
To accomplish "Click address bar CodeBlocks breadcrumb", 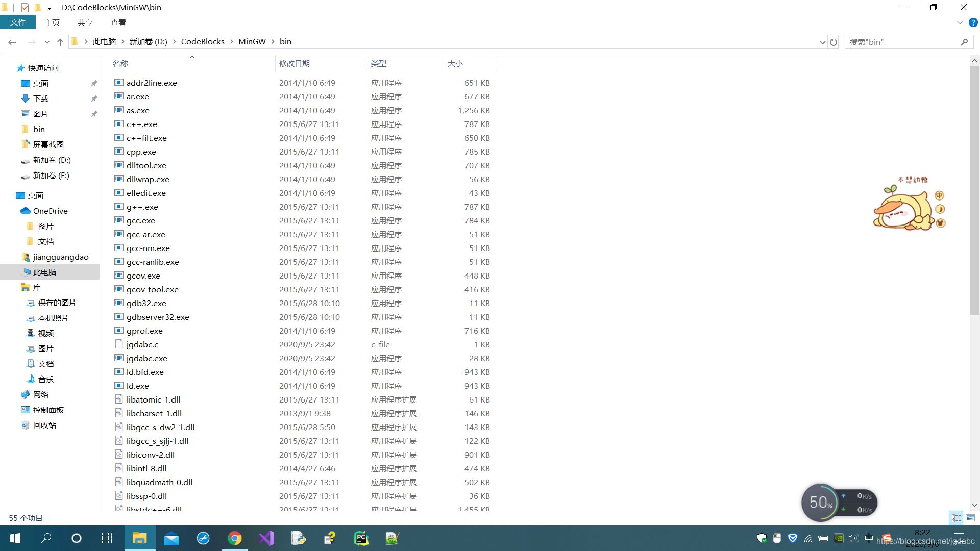I will click(x=202, y=42).
